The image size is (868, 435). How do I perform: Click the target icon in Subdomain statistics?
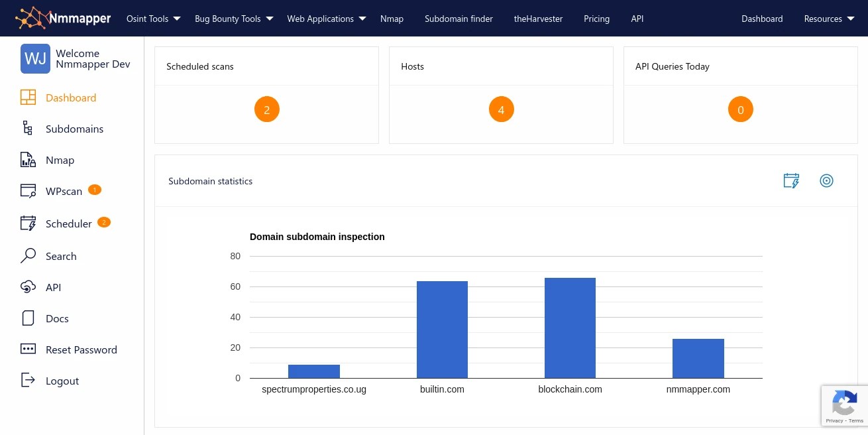pyautogui.click(x=826, y=180)
